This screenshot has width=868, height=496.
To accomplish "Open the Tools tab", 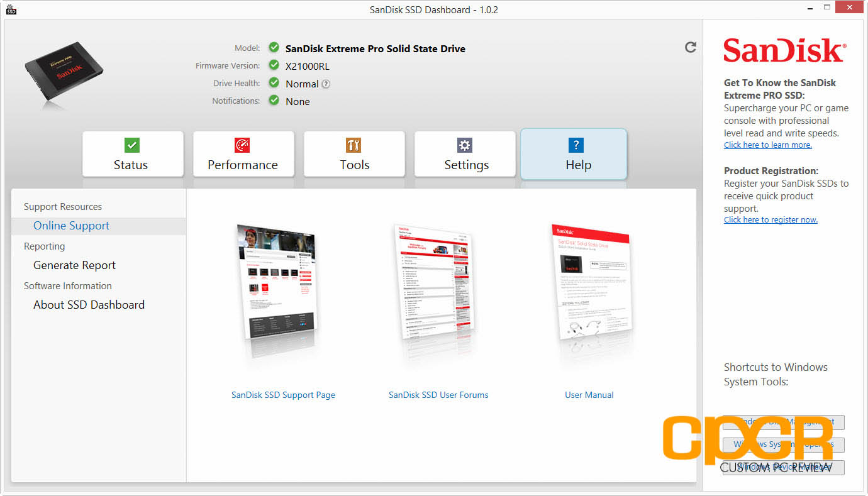I will (354, 154).
